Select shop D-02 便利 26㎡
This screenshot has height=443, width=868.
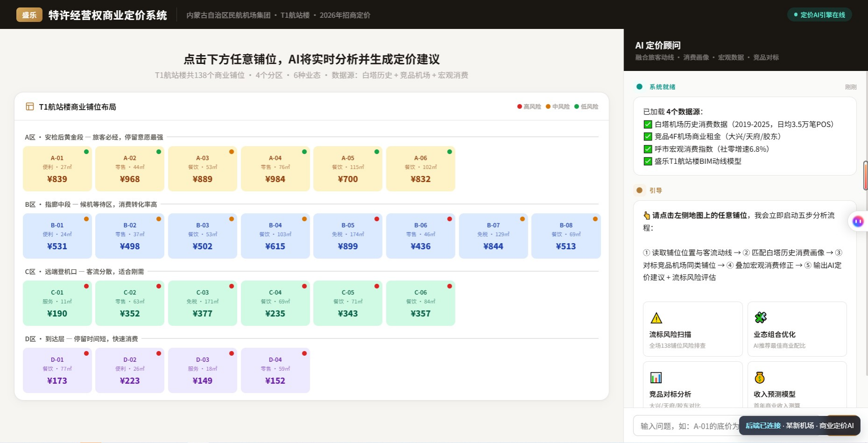[x=130, y=370]
